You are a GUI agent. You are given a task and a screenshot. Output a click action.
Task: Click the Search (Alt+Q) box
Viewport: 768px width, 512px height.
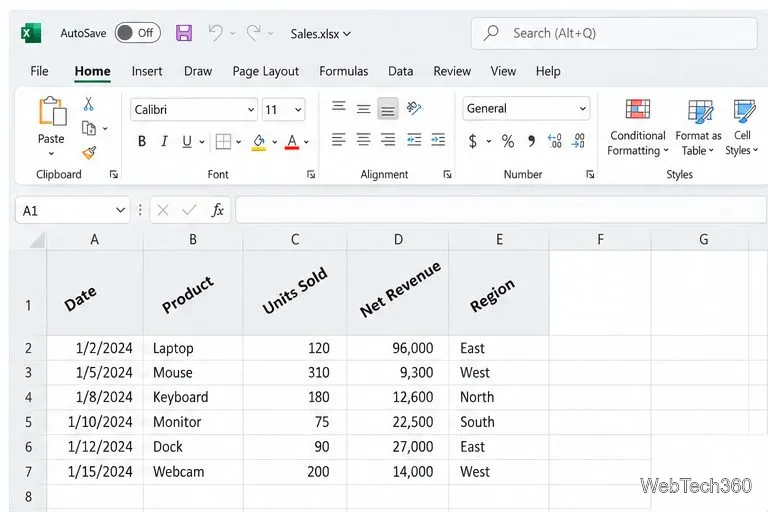coord(614,33)
